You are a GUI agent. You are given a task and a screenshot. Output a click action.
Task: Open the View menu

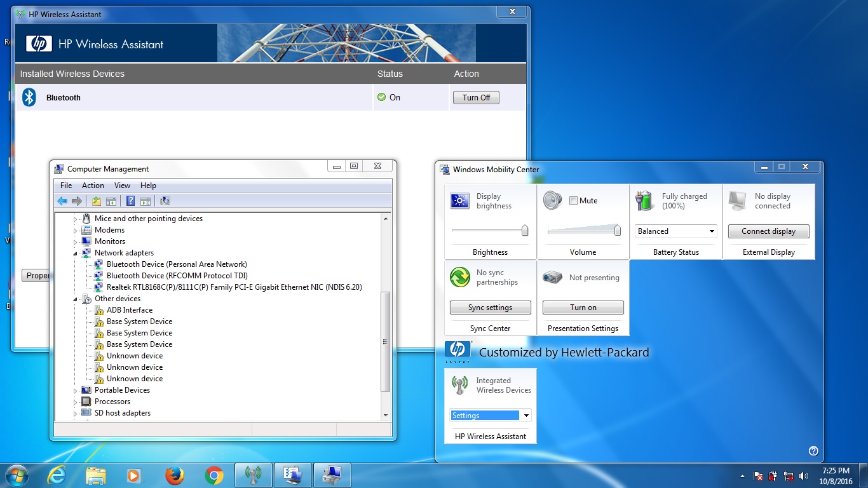point(122,186)
